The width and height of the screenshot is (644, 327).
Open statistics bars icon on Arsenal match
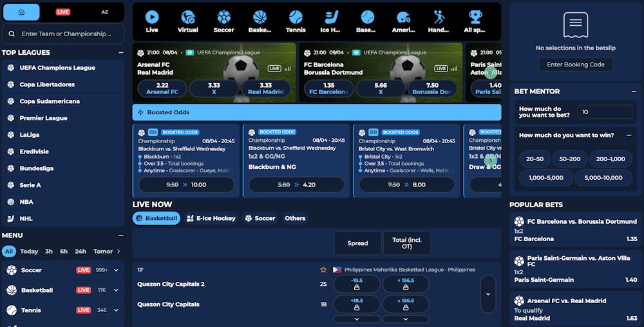coord(287,69)
